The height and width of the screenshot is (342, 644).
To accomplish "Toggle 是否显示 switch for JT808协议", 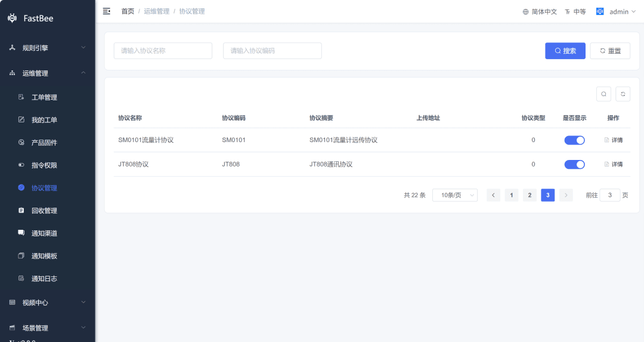I will tap(574, 164).
